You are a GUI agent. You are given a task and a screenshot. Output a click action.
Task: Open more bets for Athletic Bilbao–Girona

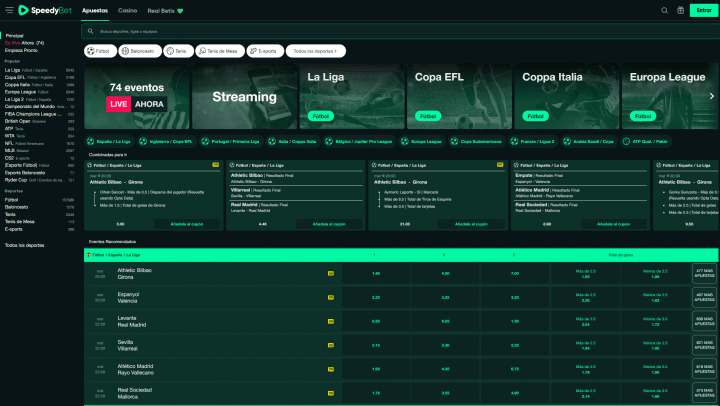pos(704,273)
